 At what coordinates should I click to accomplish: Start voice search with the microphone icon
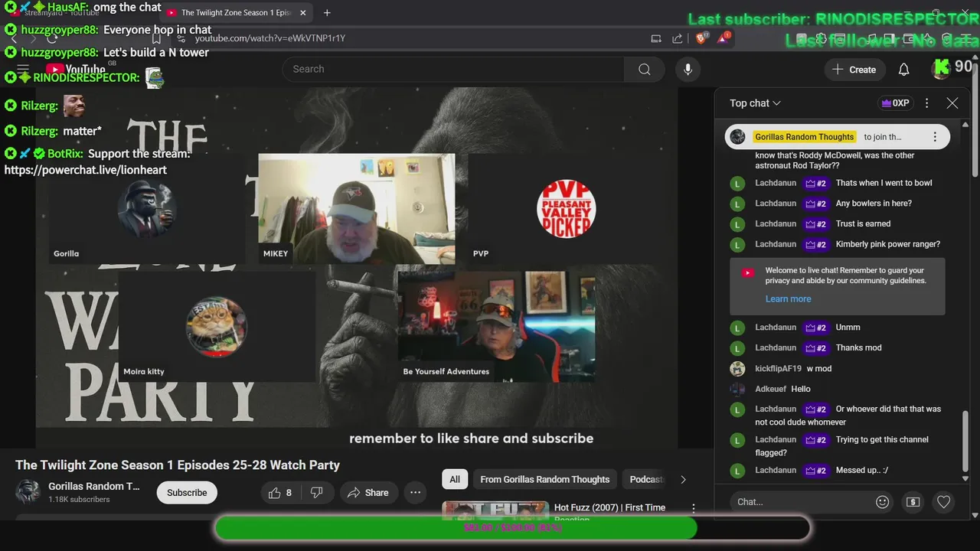pos(688,70)
